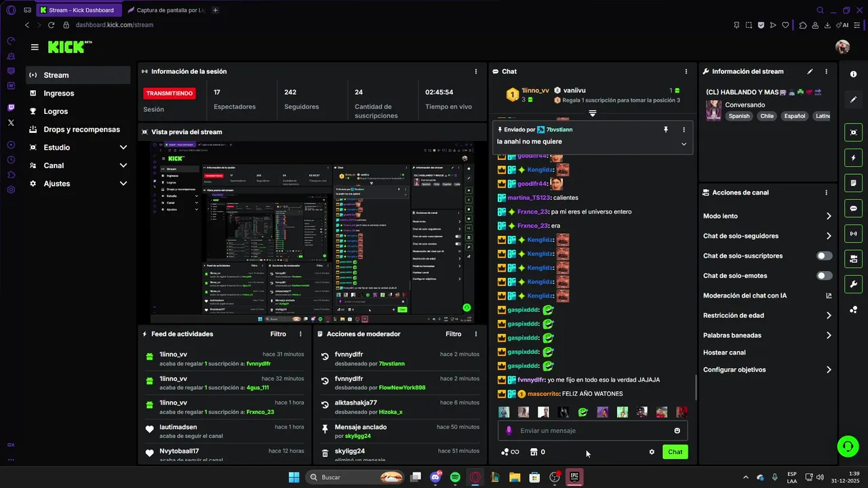Screen dimensions: 868x488
Task: Toggle the wrench widget icon in right sidebar
Action: point(853,284)
